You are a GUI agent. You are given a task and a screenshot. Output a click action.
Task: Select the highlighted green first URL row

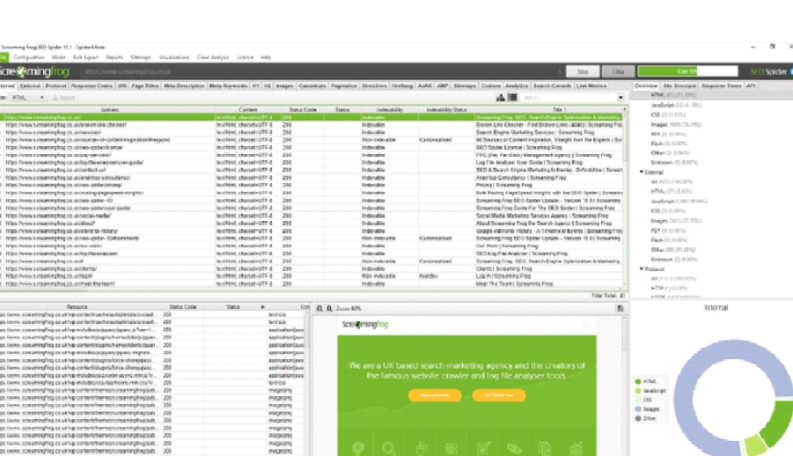click(313, 117)
